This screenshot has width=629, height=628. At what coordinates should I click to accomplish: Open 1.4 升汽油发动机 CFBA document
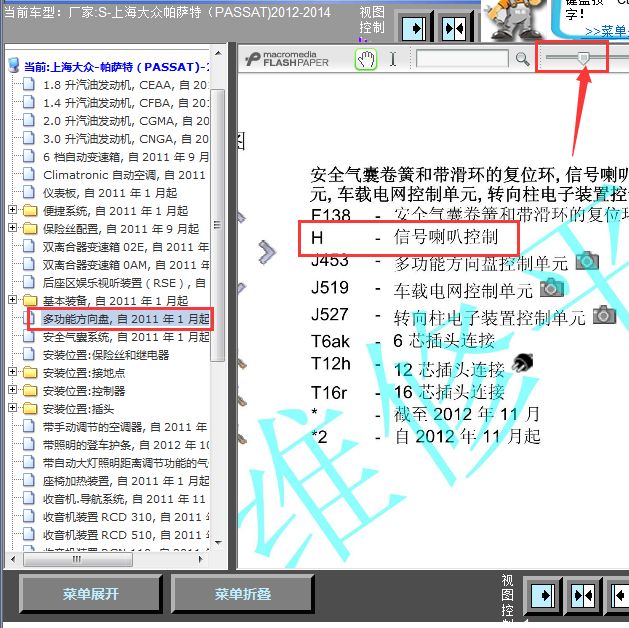pyautogui.click(x=126, y=103)
